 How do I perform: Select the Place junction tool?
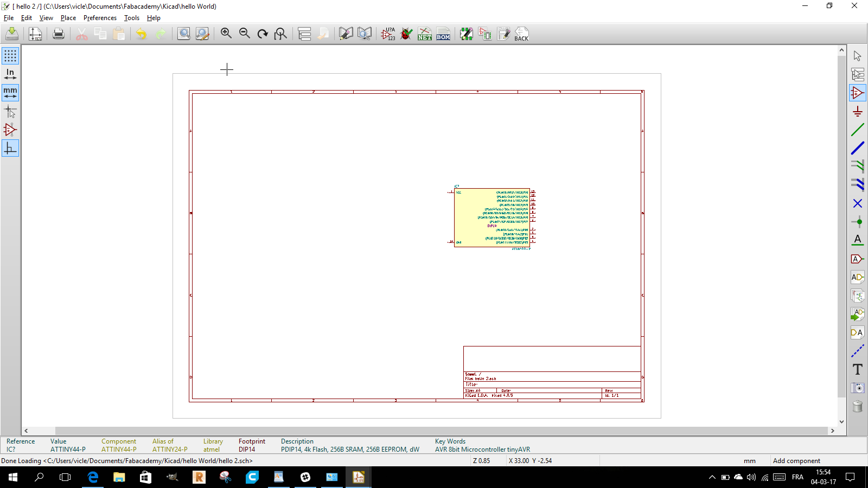pyautogui.click(x=858, y=222)
